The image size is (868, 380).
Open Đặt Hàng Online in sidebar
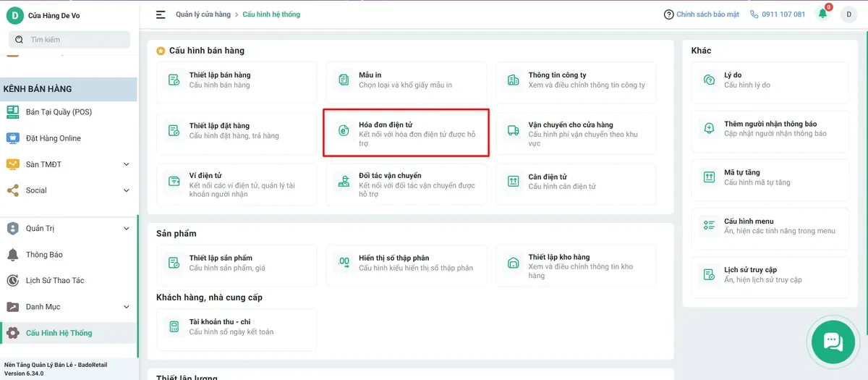pyautogui.click(x=69, y=138)
